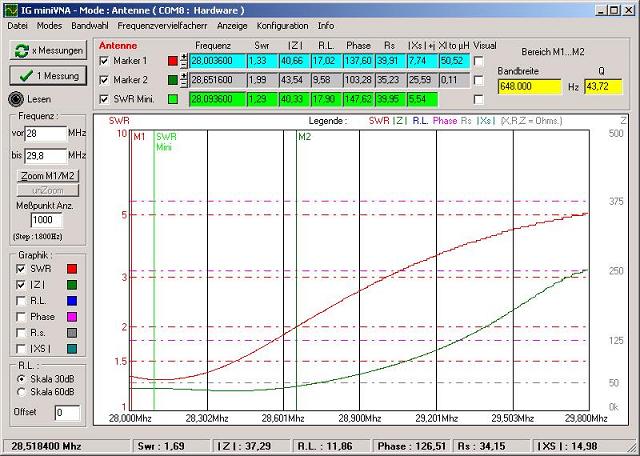Start a single measurement with 1 Messung
This screenshot has height=456, width=640.
(x=46, y=75)
